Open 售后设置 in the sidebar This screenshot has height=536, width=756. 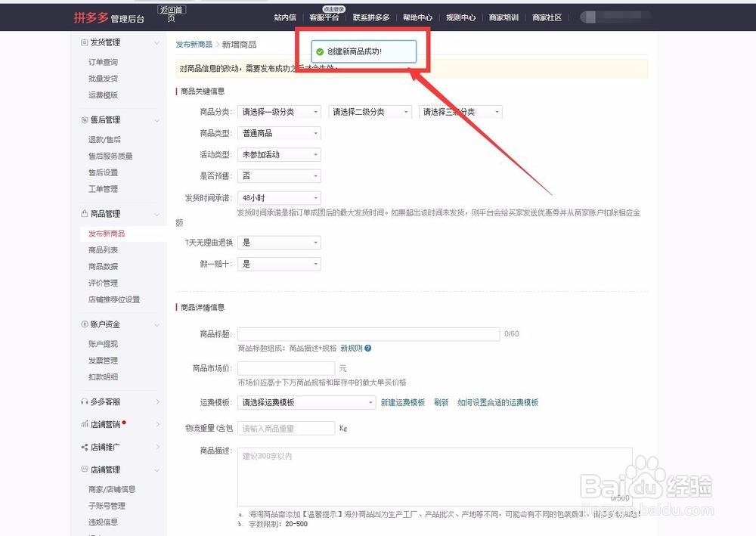click(x=103, y=172)
